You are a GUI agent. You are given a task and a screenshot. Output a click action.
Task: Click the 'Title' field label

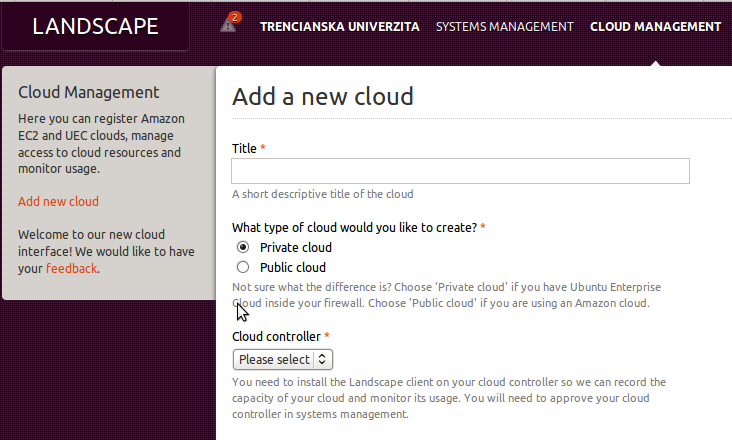click(244, 148)
